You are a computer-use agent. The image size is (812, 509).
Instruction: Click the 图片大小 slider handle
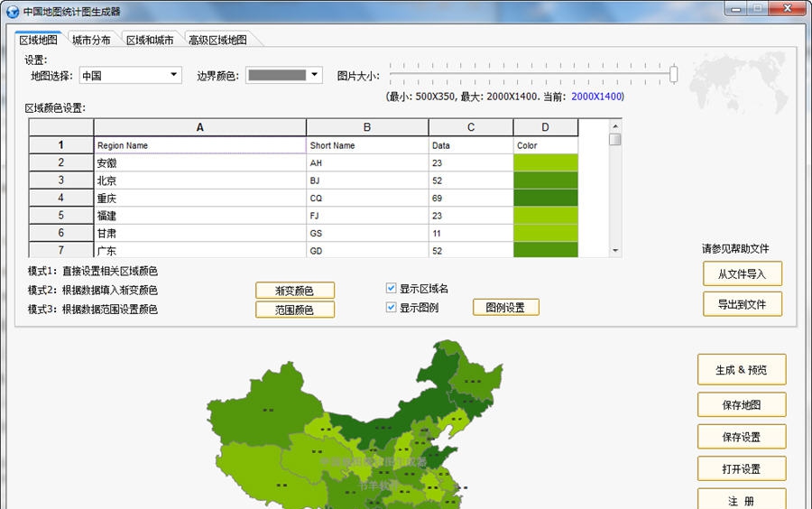coord(673,74)
